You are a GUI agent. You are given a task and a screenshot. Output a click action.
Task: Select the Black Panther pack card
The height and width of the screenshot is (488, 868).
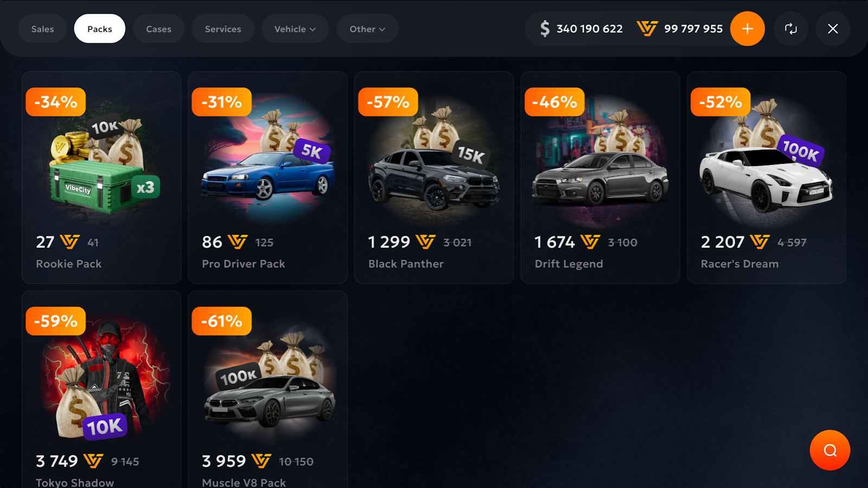pyautogui.click(x=434, y=177)
